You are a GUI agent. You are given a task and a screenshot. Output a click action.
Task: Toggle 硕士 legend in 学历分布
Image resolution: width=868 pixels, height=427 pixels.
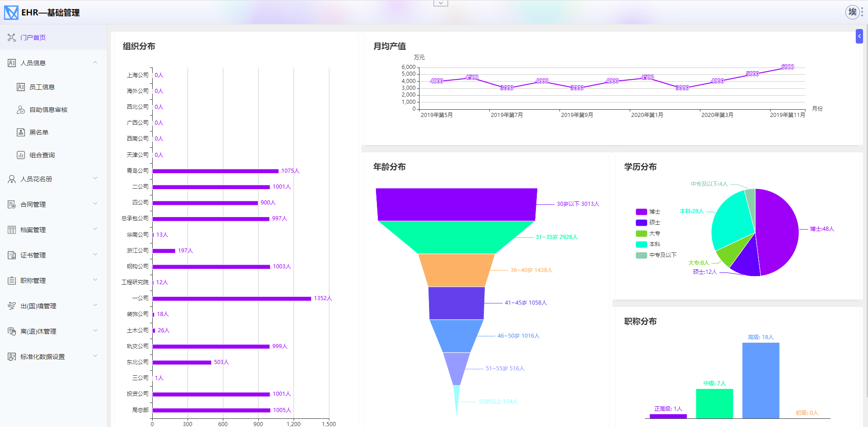tap(648, 223)
